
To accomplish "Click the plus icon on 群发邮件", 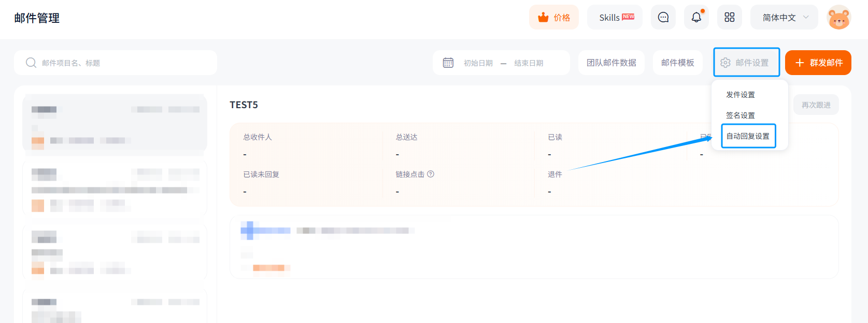I will [x=800, y=63].
